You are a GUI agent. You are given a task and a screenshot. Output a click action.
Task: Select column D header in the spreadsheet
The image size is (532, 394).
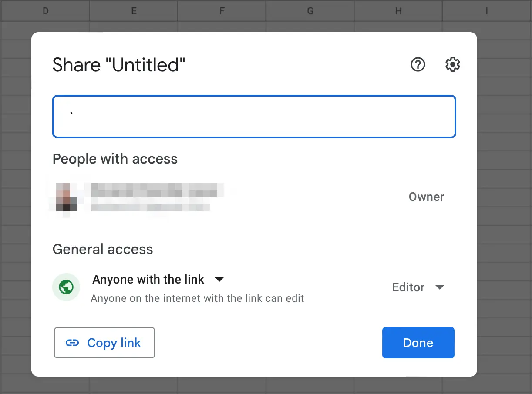coord(45,11)
